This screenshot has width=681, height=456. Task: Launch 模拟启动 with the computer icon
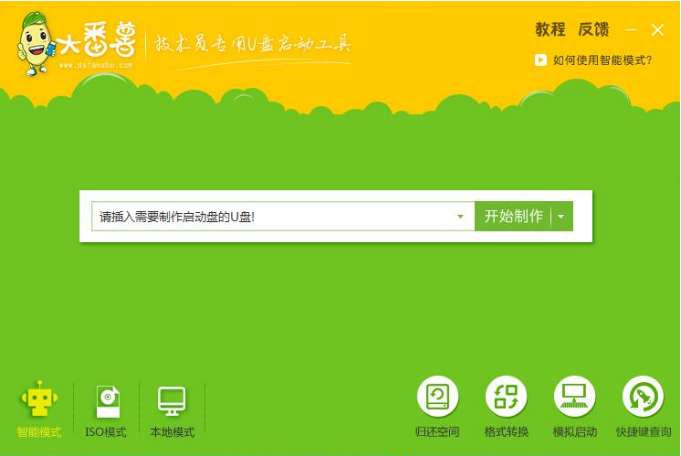point(574,397)
